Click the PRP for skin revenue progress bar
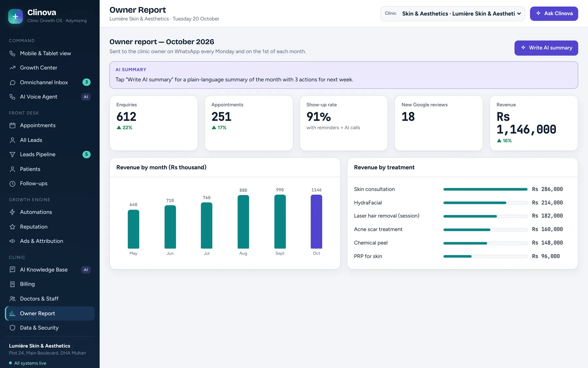 485,256
